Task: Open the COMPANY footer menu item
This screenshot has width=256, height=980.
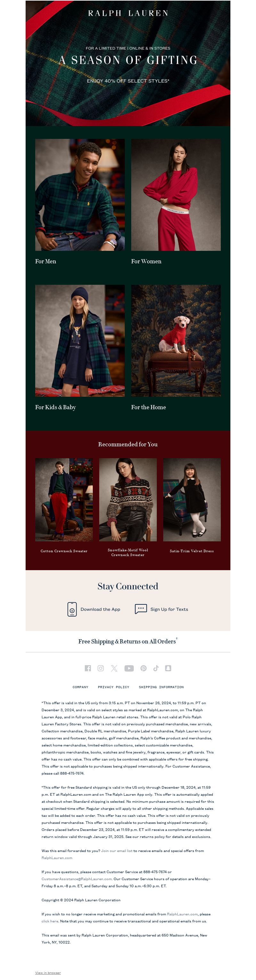Action: pyautogui.click(x=80, y=687)
